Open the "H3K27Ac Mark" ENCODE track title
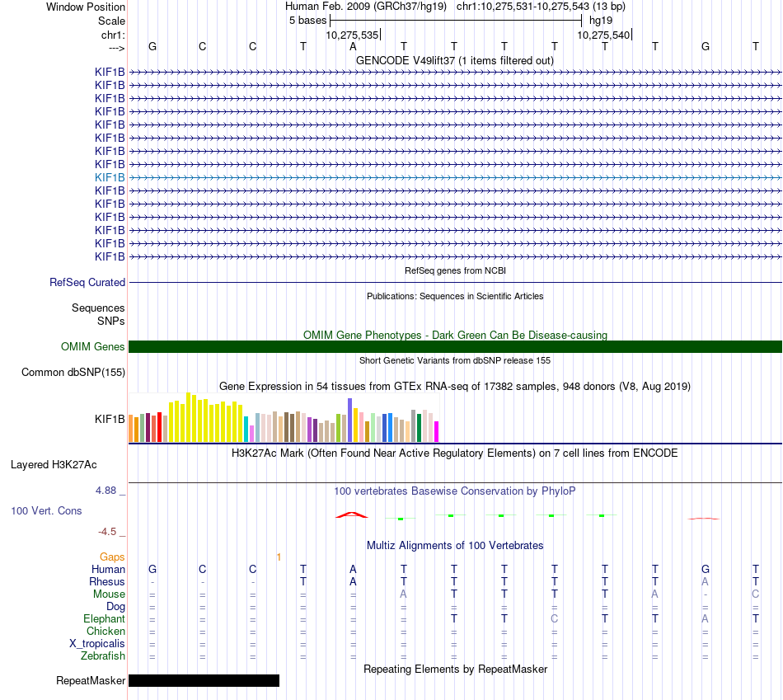This screenshot has height=700, width=783. [x=455, y=453]
